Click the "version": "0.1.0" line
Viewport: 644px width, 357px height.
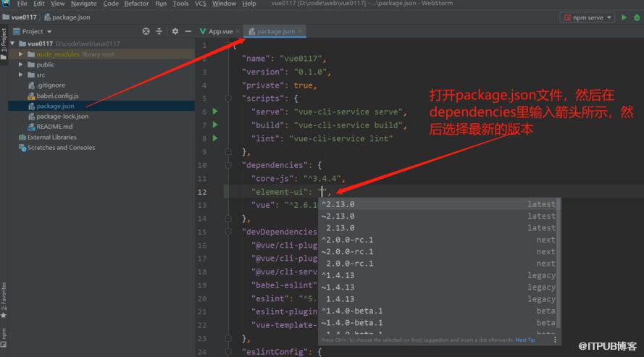[x=286, y=72]
